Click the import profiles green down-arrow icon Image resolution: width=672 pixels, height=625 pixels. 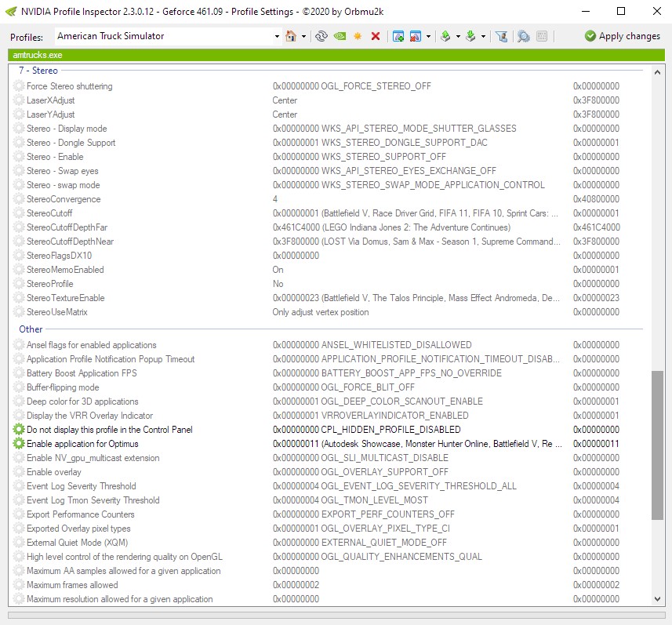pos(470,36)
